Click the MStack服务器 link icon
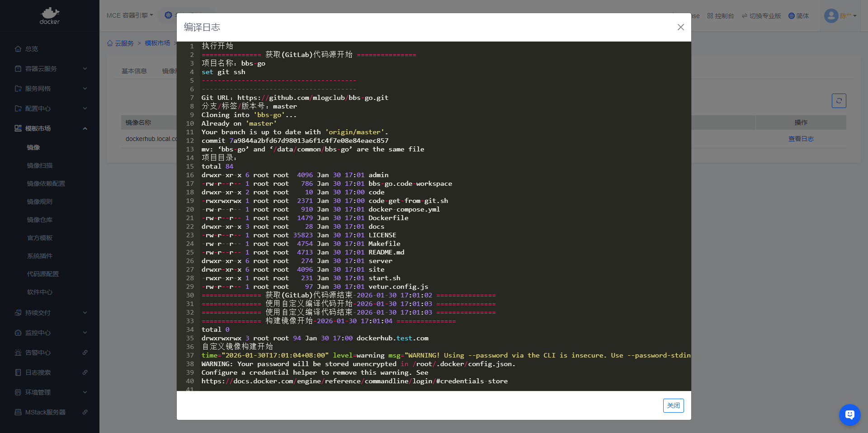This screenshot has width=868, height=433. pos(85,412)
